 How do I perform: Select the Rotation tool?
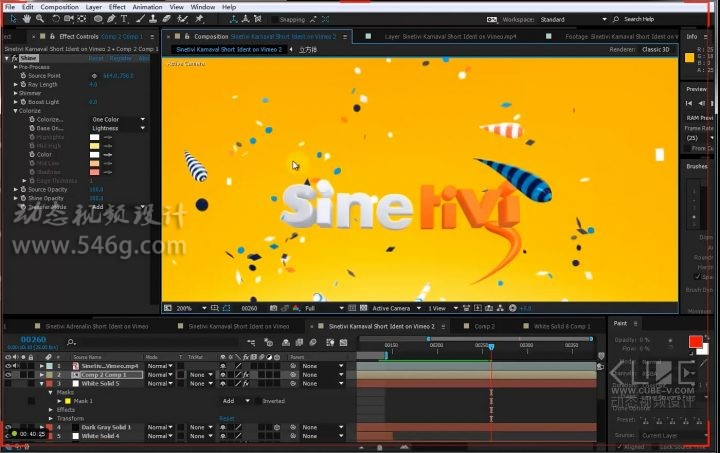tap(56, 19)
